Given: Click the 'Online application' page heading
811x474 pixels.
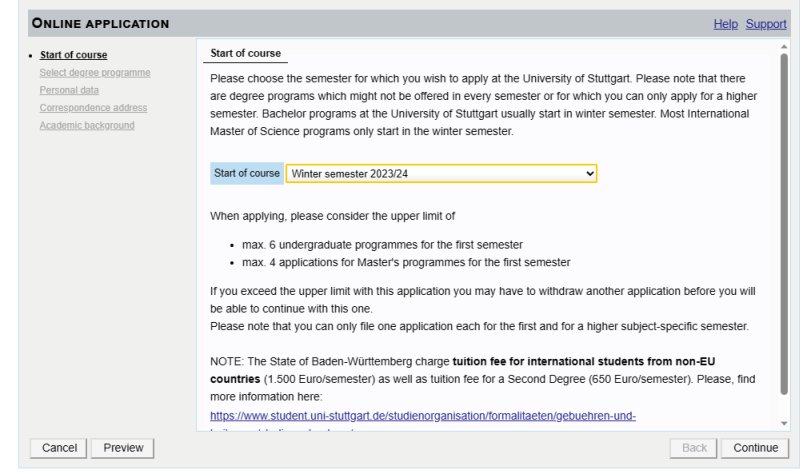Looking at the screenshot, I should 101,23.
